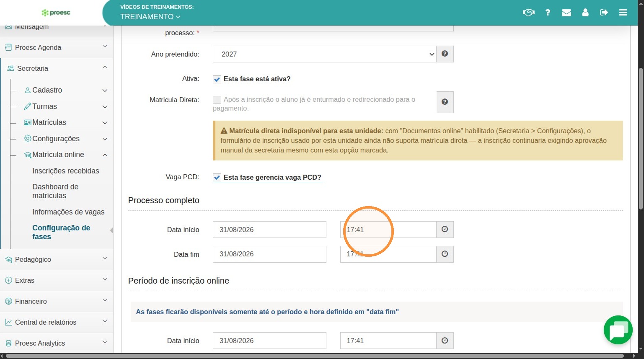This screenshot has height=359, width=644.
Task: Click help icon beside Ano pretendido
Action: [445, 54]
